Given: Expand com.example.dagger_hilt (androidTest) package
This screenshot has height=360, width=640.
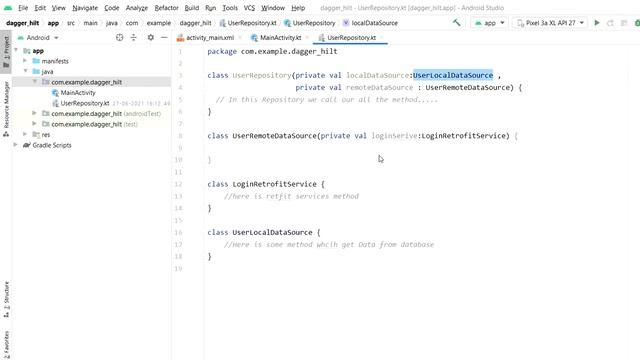Looking at the screenshot, I should click(x=35, y=113).
